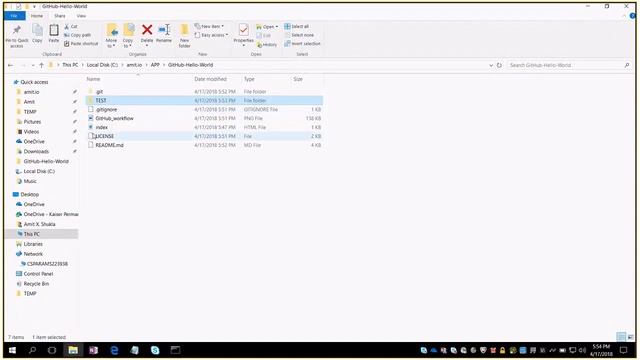
Task: Click Invert selection in ribbon
Action: coord(302,44)
